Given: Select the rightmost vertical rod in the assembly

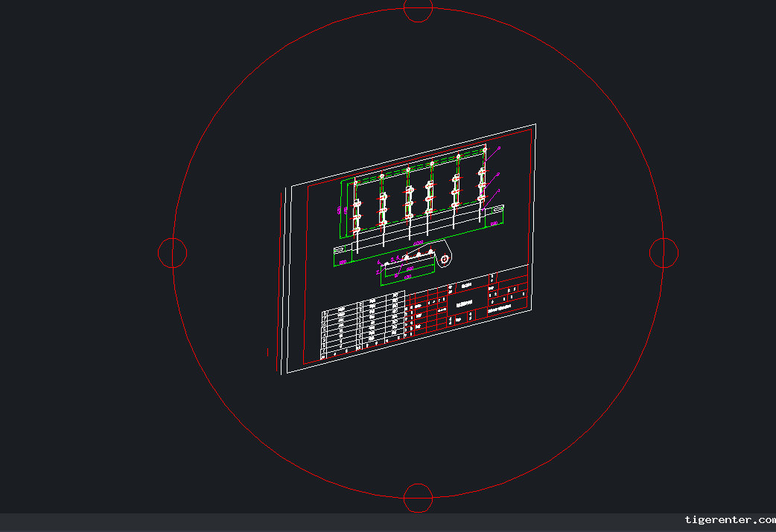Looking at the screenshot, I should point(483,186).
